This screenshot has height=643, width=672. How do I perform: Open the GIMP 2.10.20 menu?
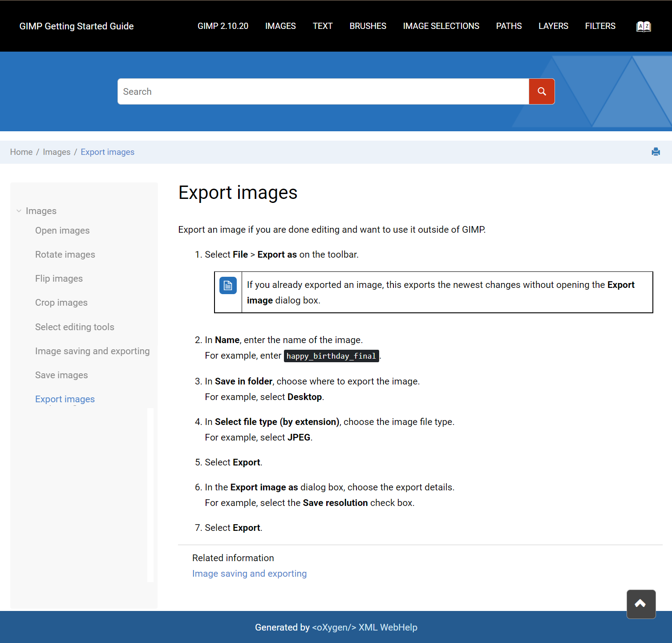[223, 26]
